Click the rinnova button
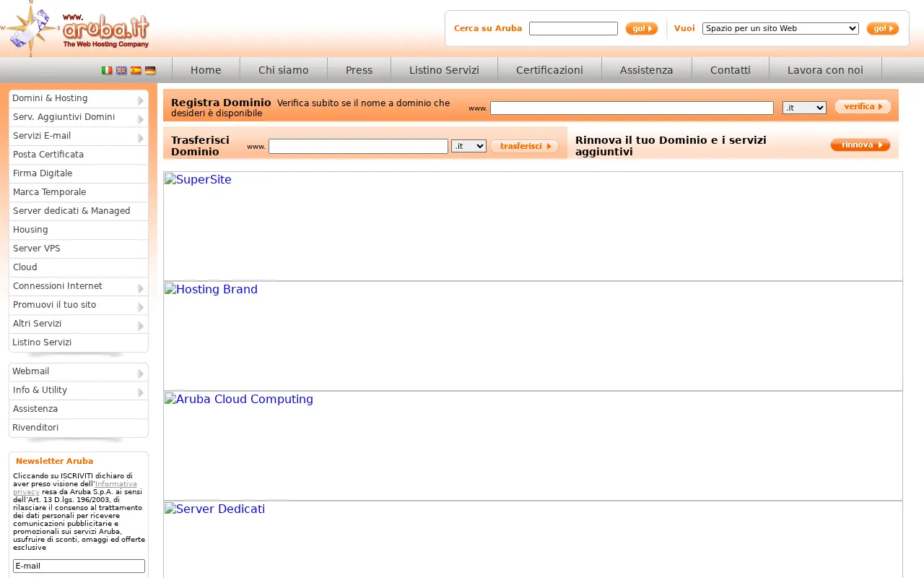The height and width of the screenshot is (578, 924). coord(860,145)
